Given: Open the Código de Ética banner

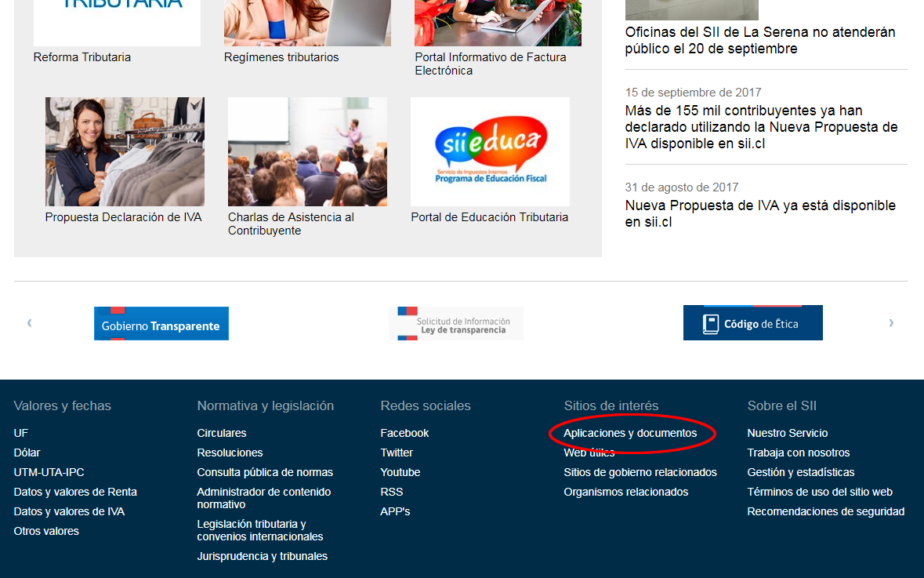Looking at the screenshot, I should click(x=752, y=322).
